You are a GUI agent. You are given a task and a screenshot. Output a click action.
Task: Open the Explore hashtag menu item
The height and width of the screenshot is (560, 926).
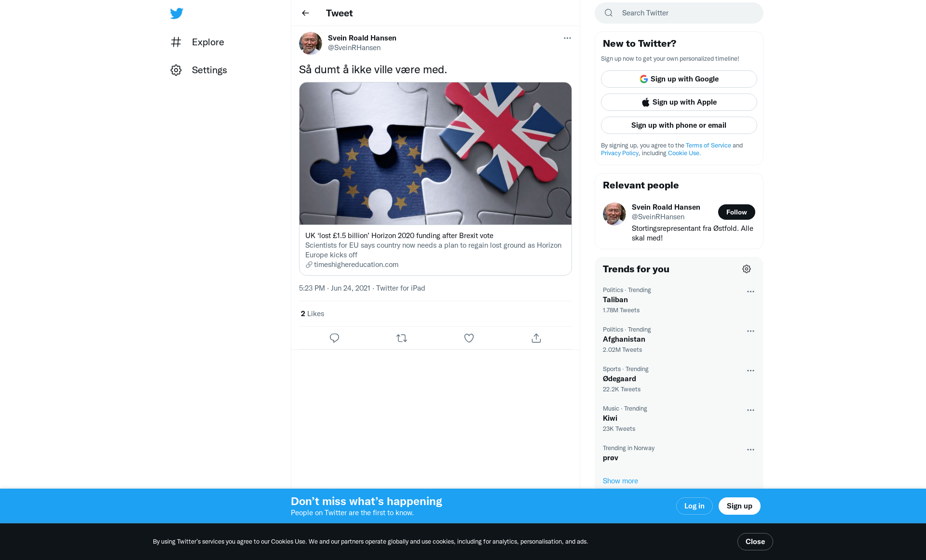tap(197, 42)
